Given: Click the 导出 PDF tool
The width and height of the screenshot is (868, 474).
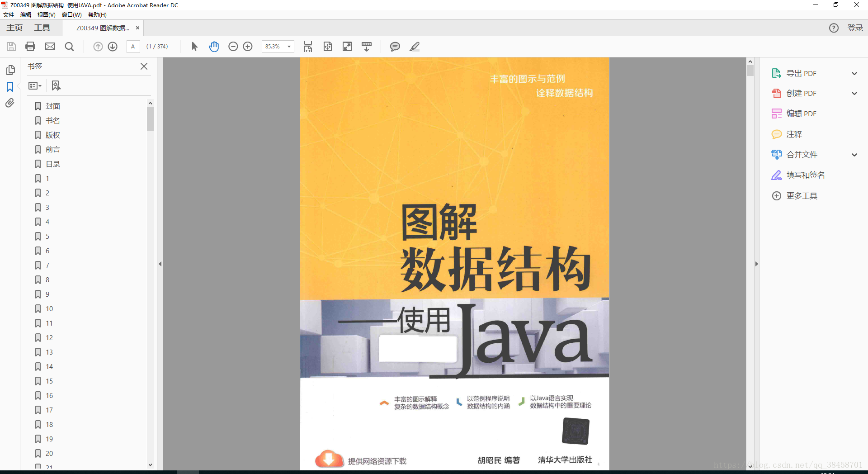Looking at the screenshot, I should pyautogui.click(x=794, y=73).
